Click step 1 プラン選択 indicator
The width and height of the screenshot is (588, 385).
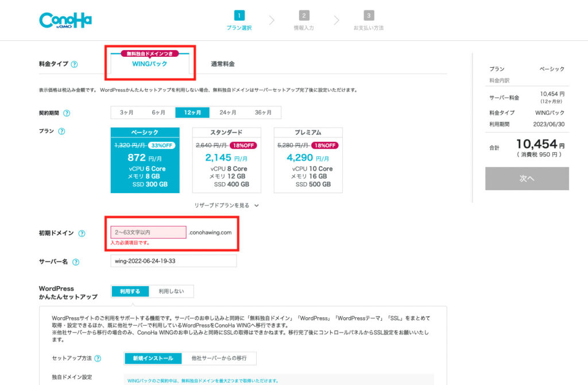point(239,20)
